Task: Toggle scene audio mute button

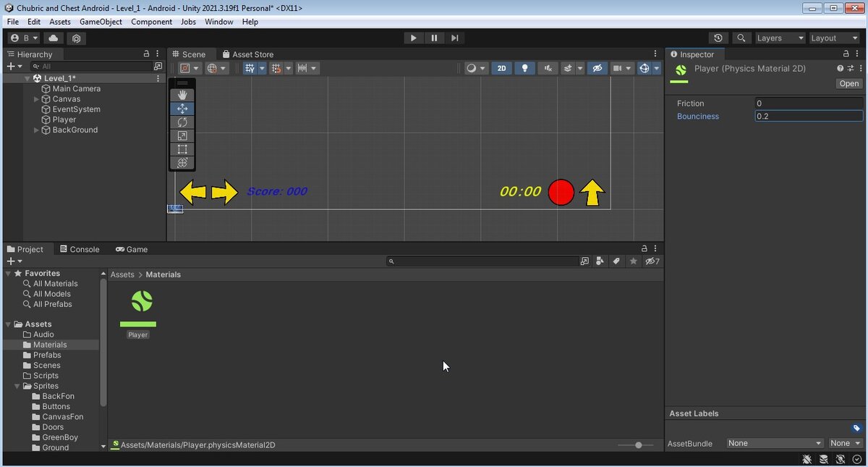Action: (x=548, y=68)
